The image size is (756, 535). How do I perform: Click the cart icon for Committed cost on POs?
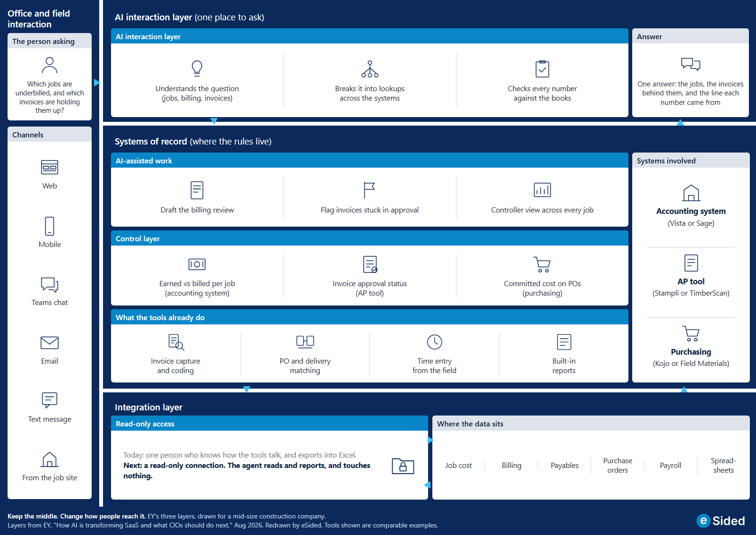(x=542, y=264)
